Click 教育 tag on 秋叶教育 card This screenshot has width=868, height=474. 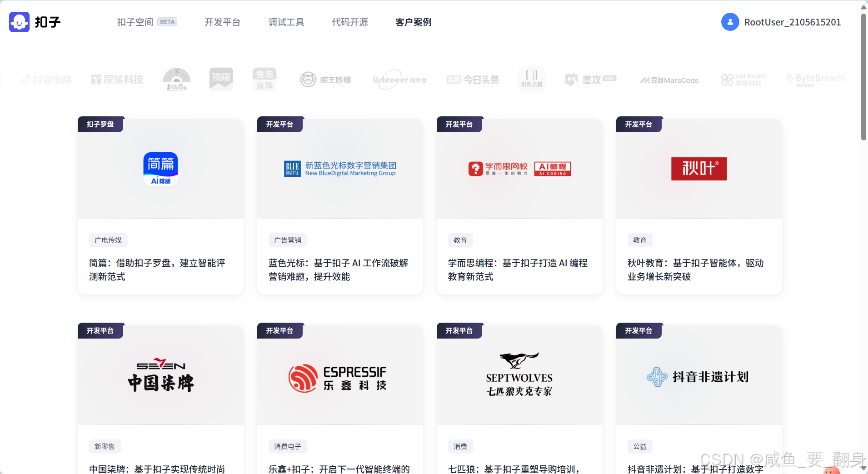[640, 240]
